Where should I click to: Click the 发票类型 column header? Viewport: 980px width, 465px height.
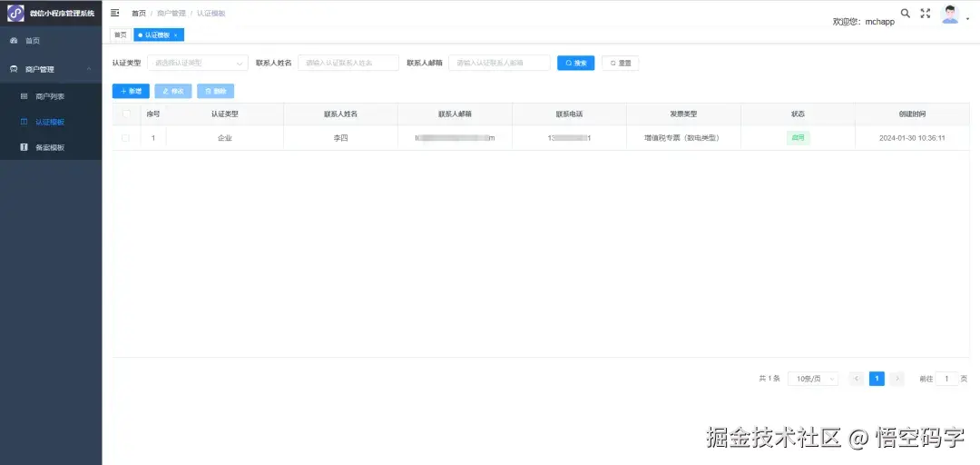(683, 114)
